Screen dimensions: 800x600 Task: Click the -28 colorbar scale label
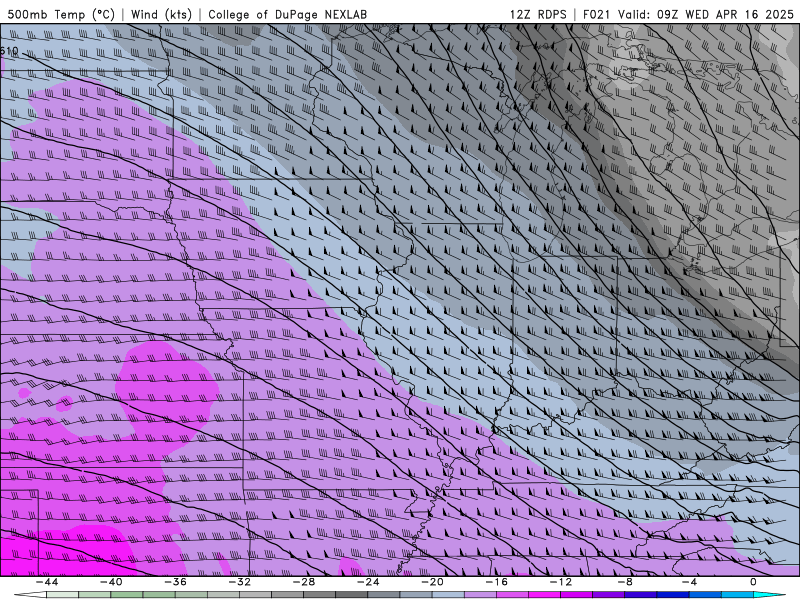point(304,582)
